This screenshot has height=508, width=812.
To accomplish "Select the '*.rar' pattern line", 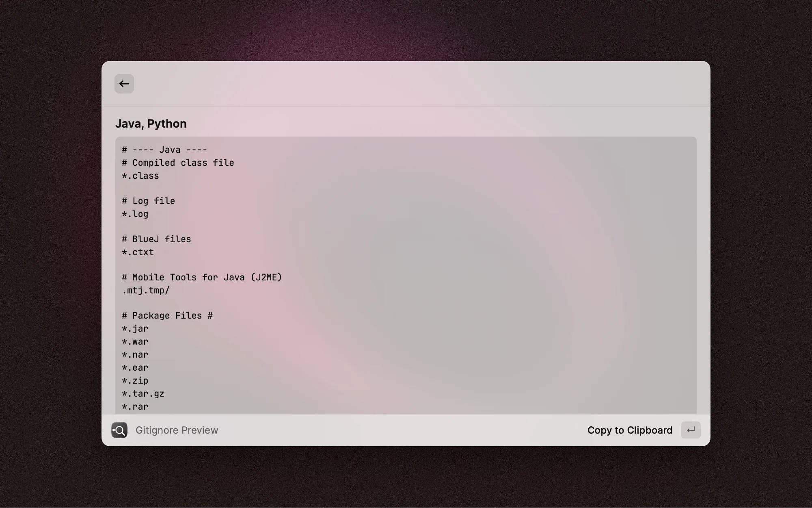I will (135, 406).
